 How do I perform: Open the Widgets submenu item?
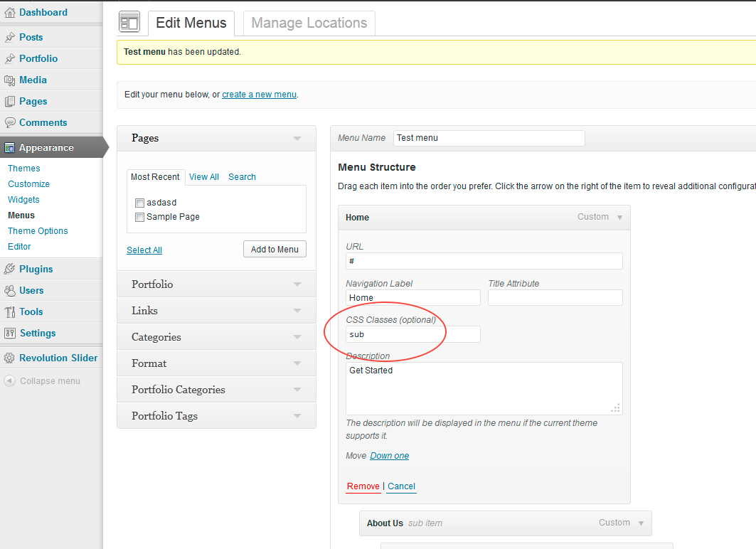pos(23,200)
